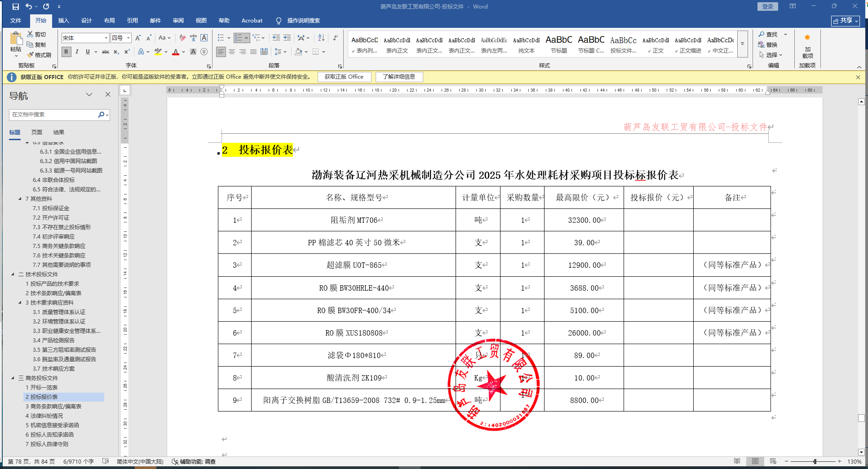The height and width of the screenshot is (469, 868).
Task: Switch to the 插入 ribbon tab
Action: tap(64, 21)
